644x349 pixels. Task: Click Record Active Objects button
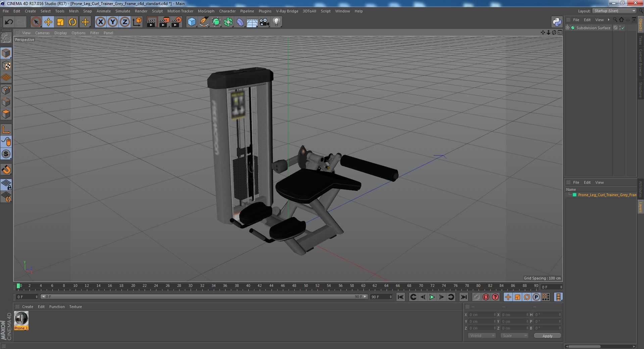point(476,297)
